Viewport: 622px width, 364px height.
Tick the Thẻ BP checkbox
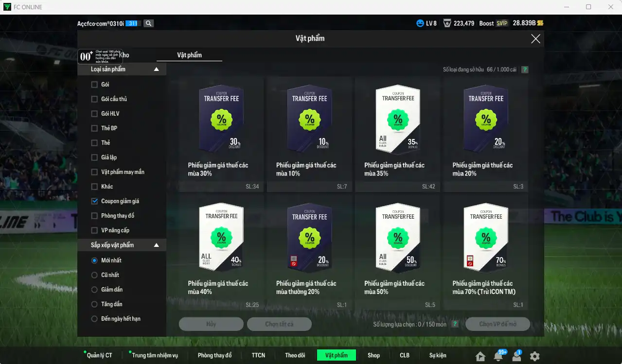point(94,128)
